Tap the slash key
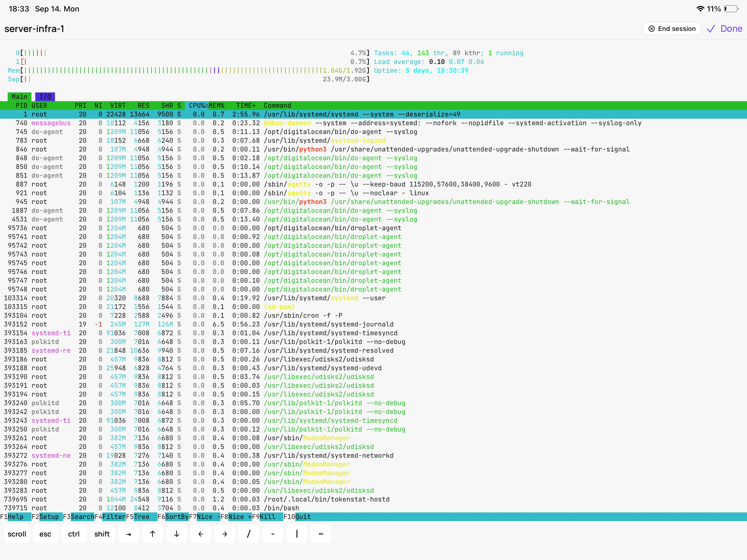 coord(249,534)
